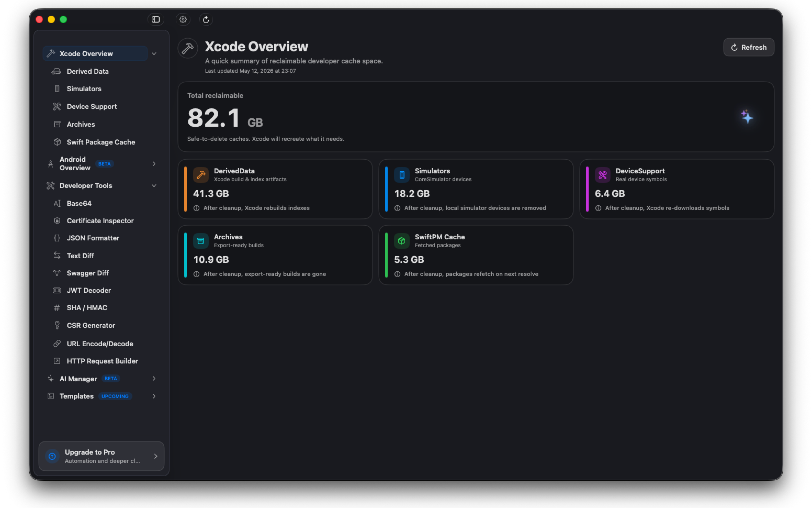Open settings gear in title bar
The image size is (812, 508).
point(183,19)
